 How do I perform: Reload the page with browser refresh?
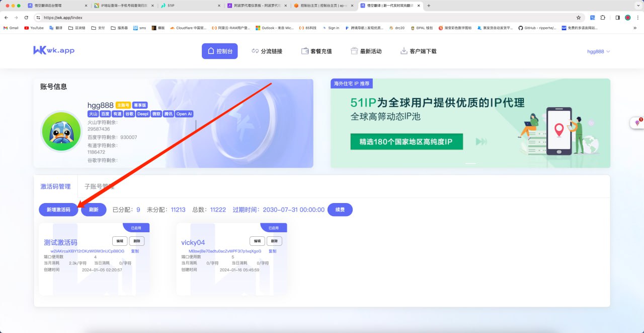26,17
